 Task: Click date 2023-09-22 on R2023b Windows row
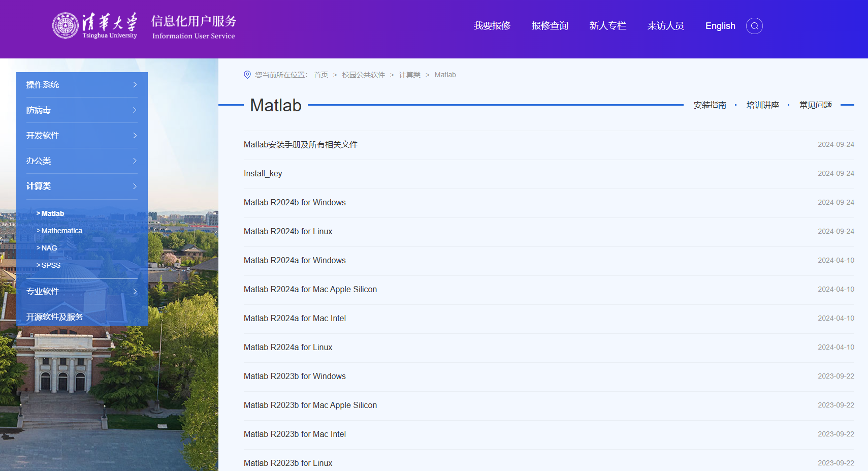836,376
